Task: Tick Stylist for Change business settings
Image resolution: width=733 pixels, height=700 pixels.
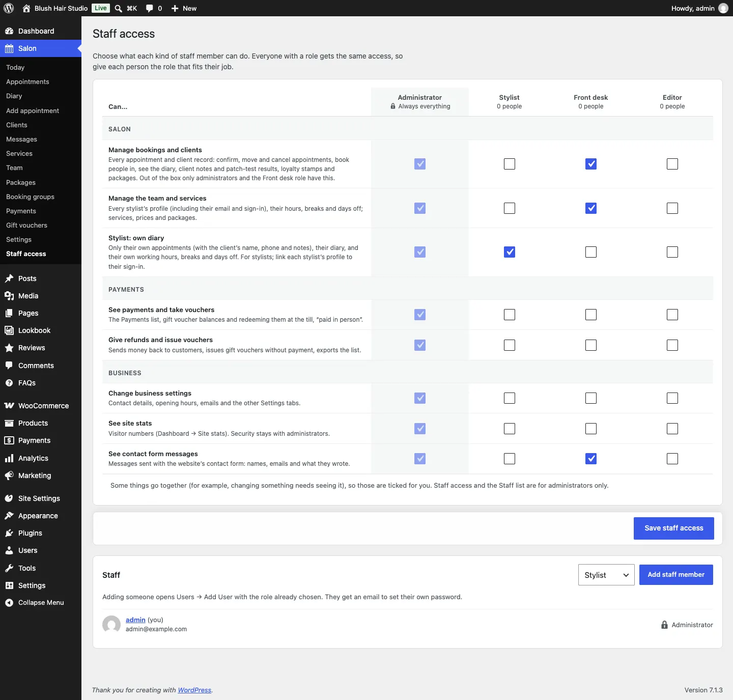Action: pos(510,398)
